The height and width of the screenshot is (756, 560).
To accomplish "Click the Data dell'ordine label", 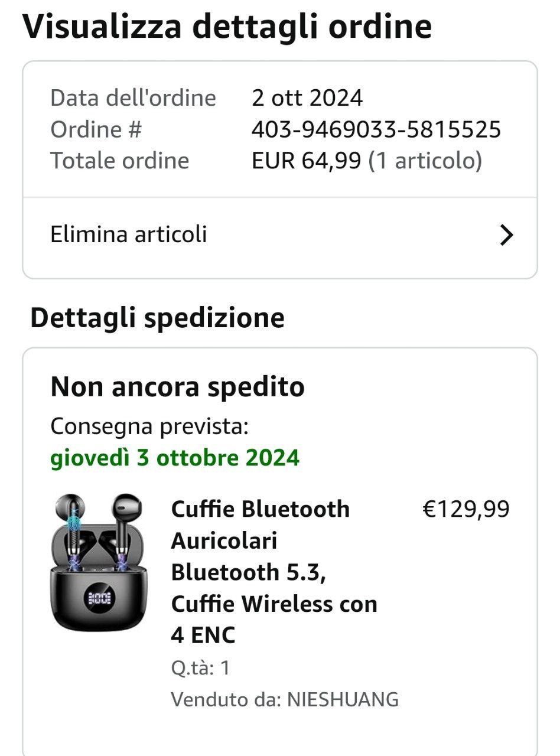I will (133, 98).
